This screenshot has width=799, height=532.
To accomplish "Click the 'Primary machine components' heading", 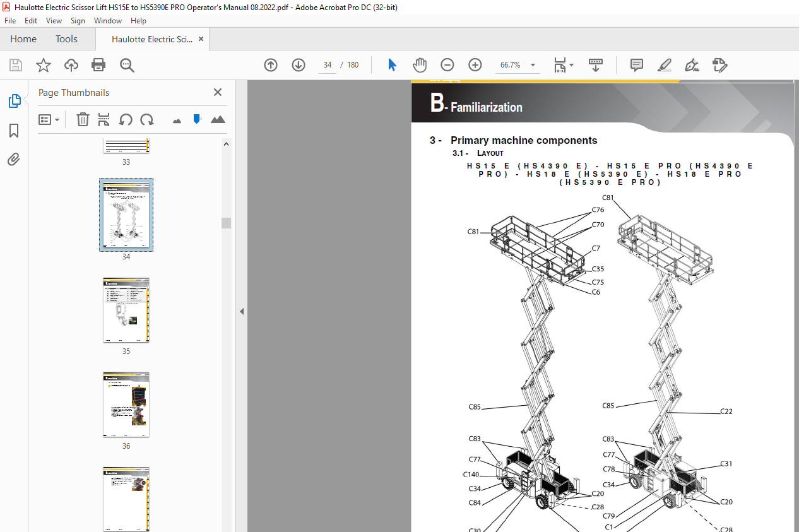I will 524,141.
